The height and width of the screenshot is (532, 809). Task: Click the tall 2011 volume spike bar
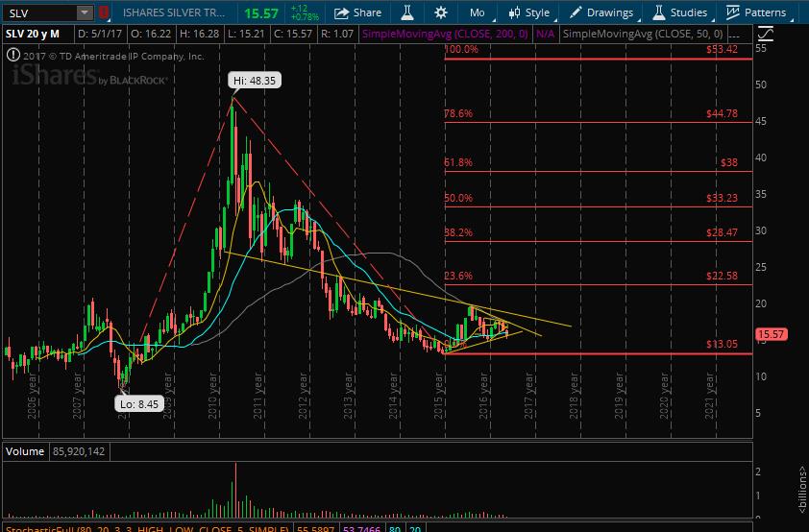pyautogui.click(x=235, y=490)
